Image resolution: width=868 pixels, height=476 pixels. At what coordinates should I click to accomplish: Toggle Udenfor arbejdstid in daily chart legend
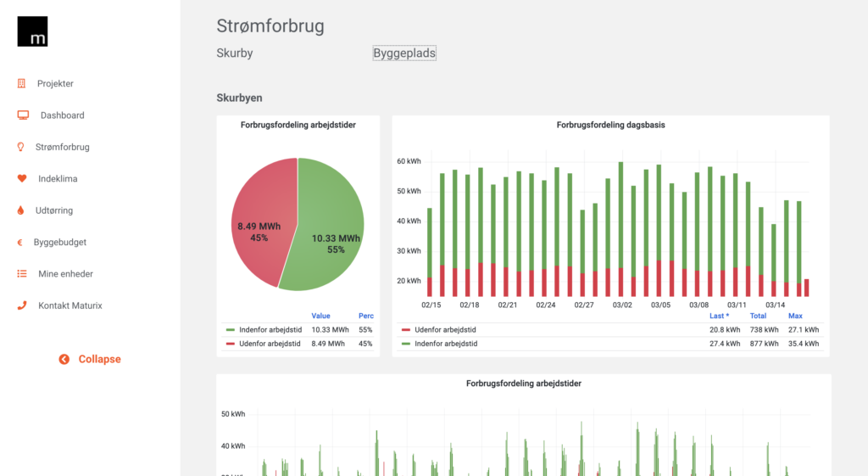445,330
